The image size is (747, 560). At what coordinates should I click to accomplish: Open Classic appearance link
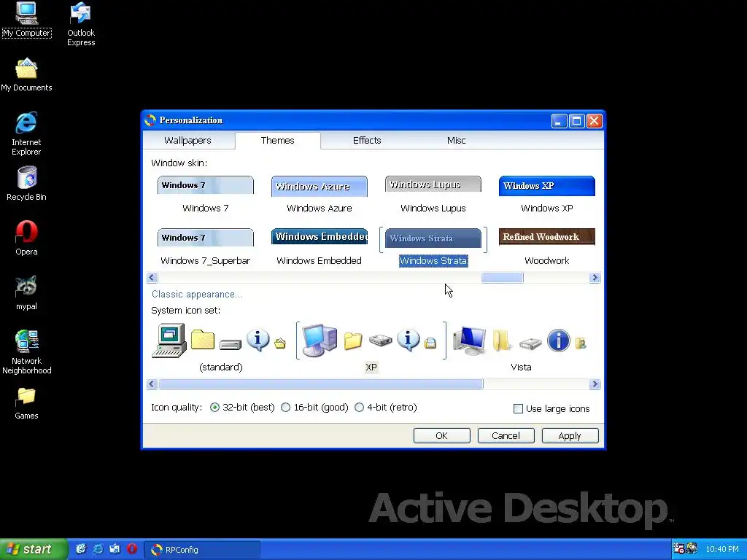[x=197, y=295]
